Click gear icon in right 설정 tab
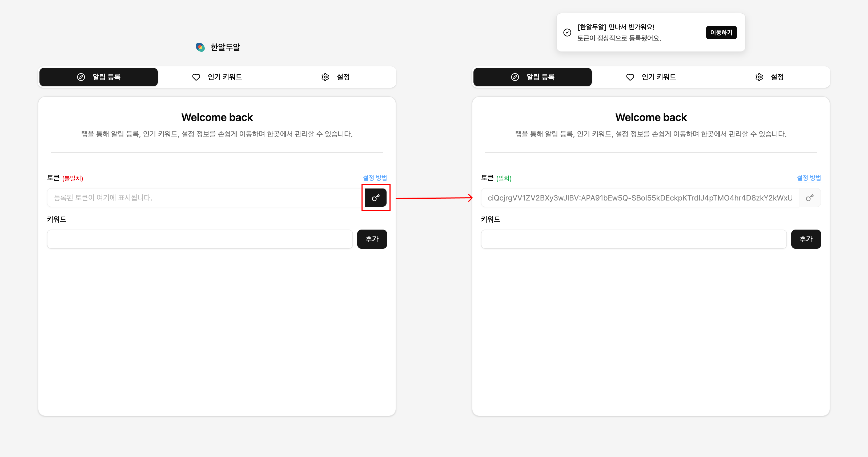The image size is (868, 457). 759,77
